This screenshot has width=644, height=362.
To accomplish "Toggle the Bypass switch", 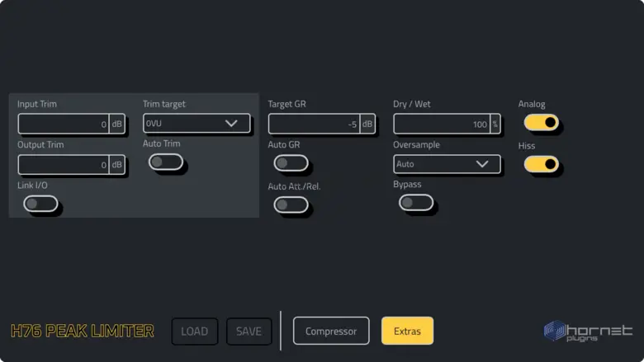I will tap(416, 203).
